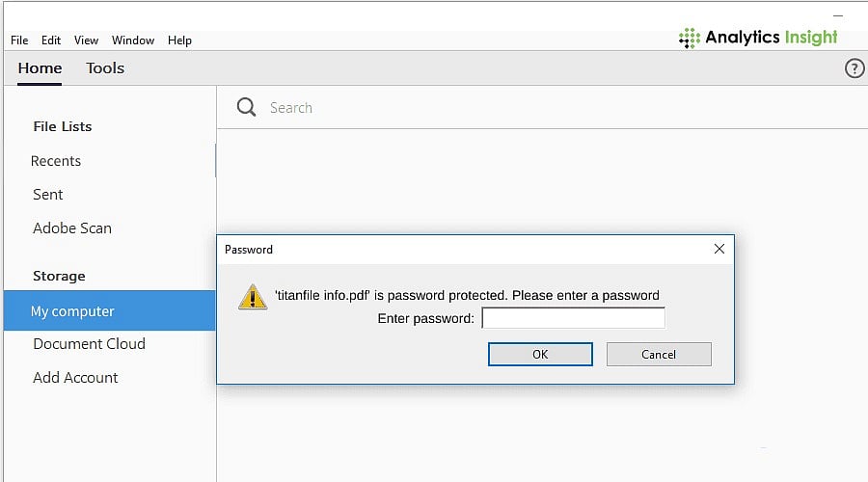Open the File menu
The height and width of the screenshot is (482, 868).
click(x=19, y=40)
